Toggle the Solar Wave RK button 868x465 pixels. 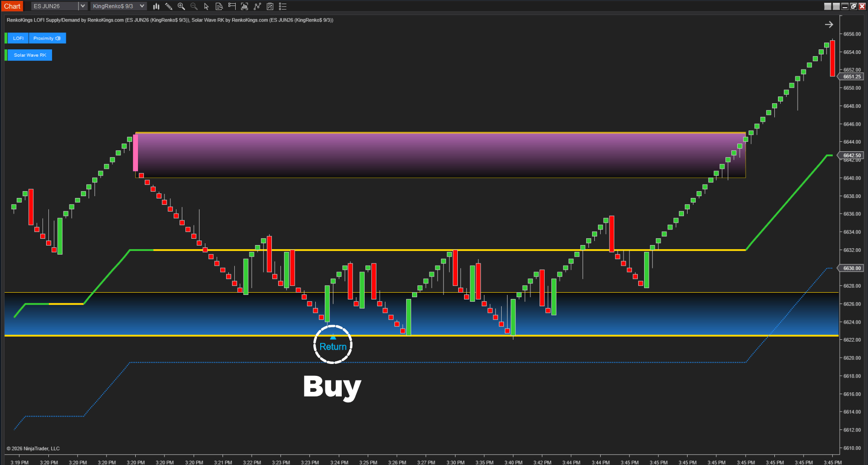click(30, 55)
